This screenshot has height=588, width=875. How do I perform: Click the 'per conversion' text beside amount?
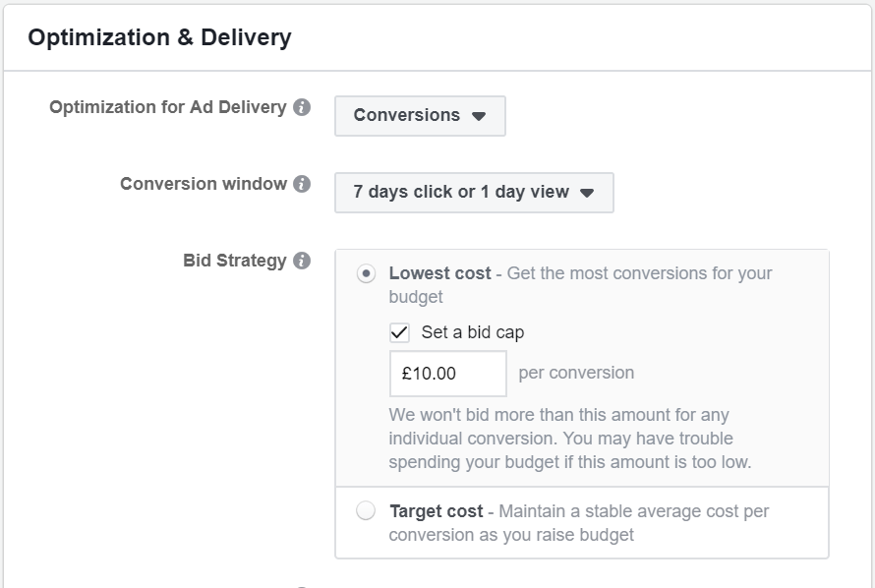tap(576, 373)
